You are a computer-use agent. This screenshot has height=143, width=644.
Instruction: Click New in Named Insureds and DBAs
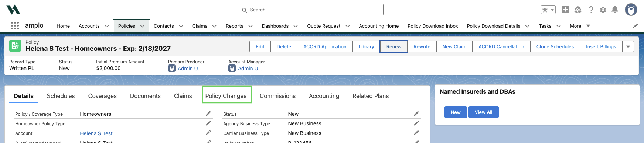coord(456,112)
